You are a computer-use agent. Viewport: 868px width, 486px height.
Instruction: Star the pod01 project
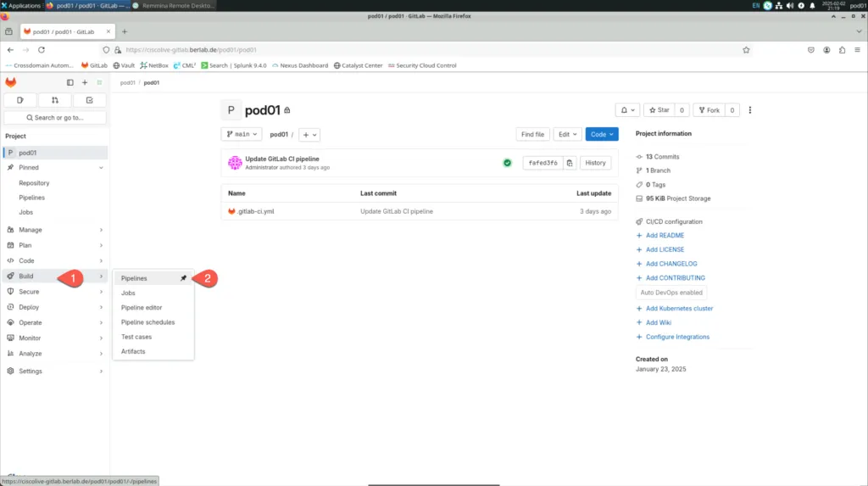(x=658, y=110)
